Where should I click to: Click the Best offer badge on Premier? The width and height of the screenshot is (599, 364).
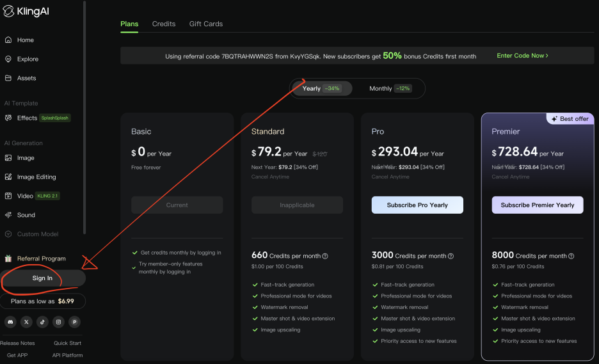tap(570, 119)
